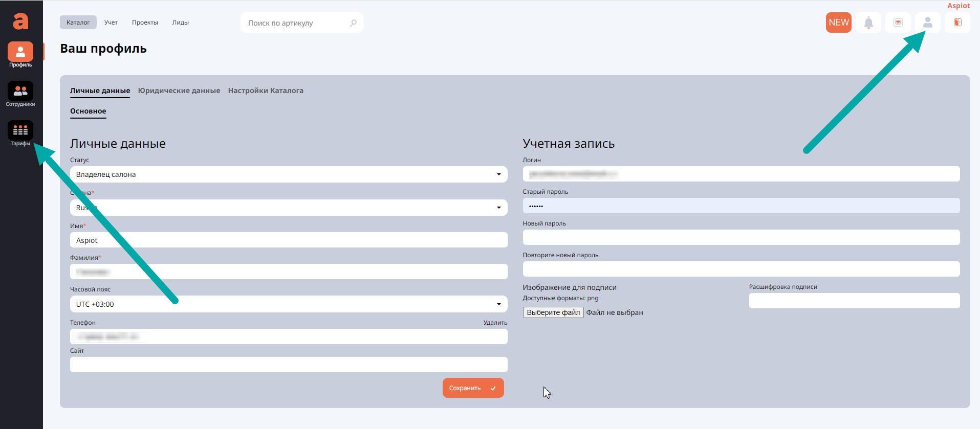Open the messages envelope icon
The image size is (980, 429).
point(898,22)
